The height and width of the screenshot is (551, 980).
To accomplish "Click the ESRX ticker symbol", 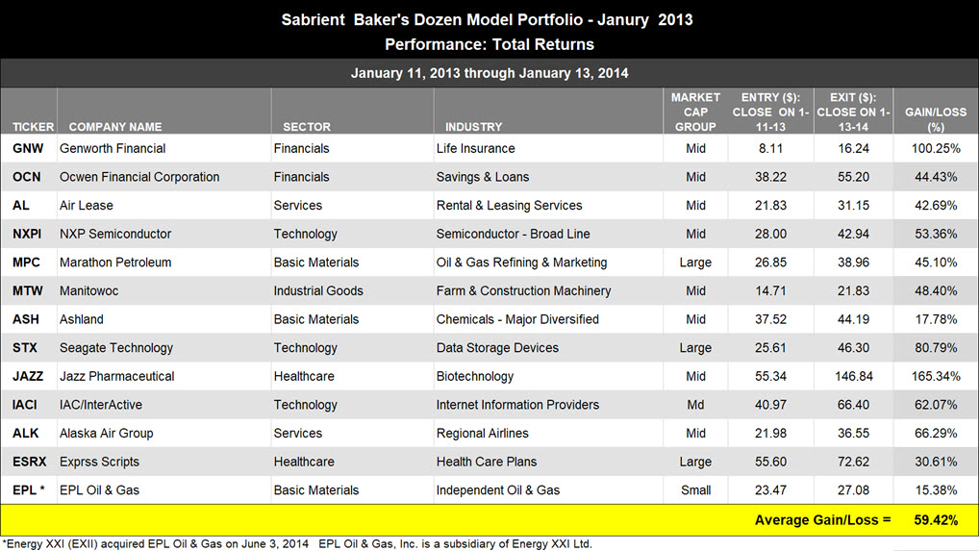I will coord(30,463).
